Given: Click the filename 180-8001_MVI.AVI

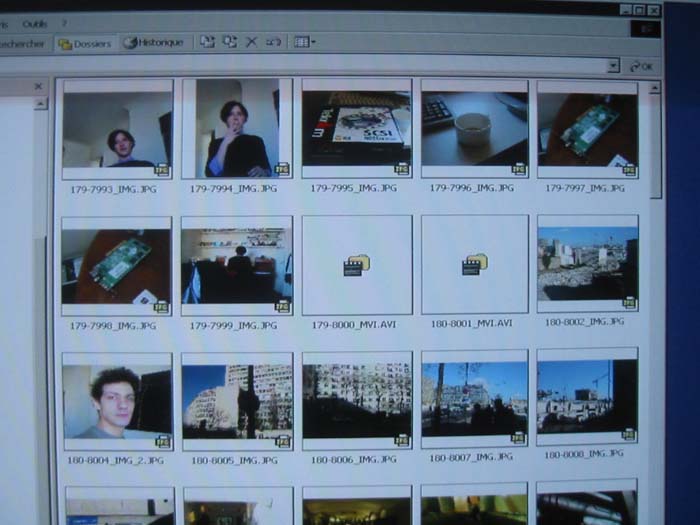Looking at the screenshot, I should 471,323.
